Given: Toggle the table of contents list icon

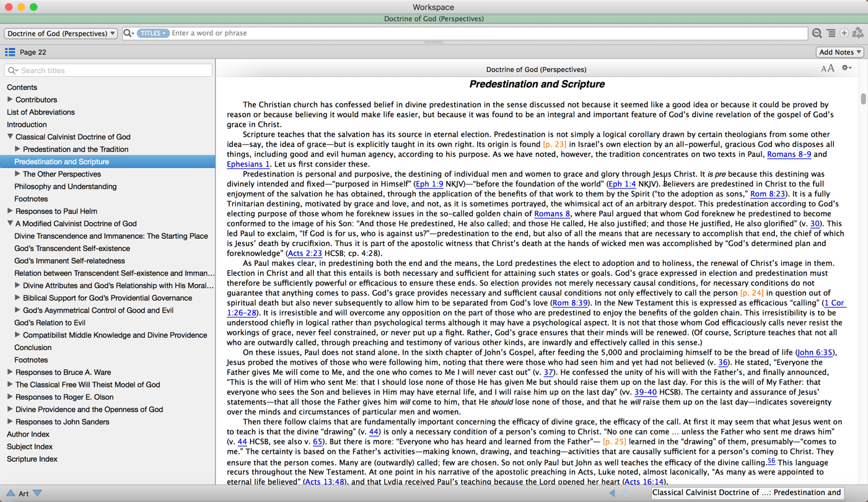Looking at the screenshot, I should tap(10, 52).
